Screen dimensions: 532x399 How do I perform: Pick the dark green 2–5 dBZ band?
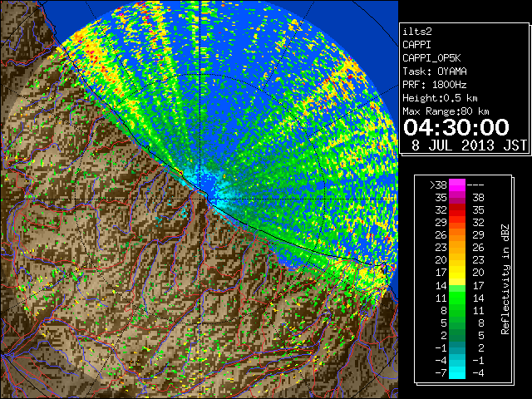pos(456,335)
